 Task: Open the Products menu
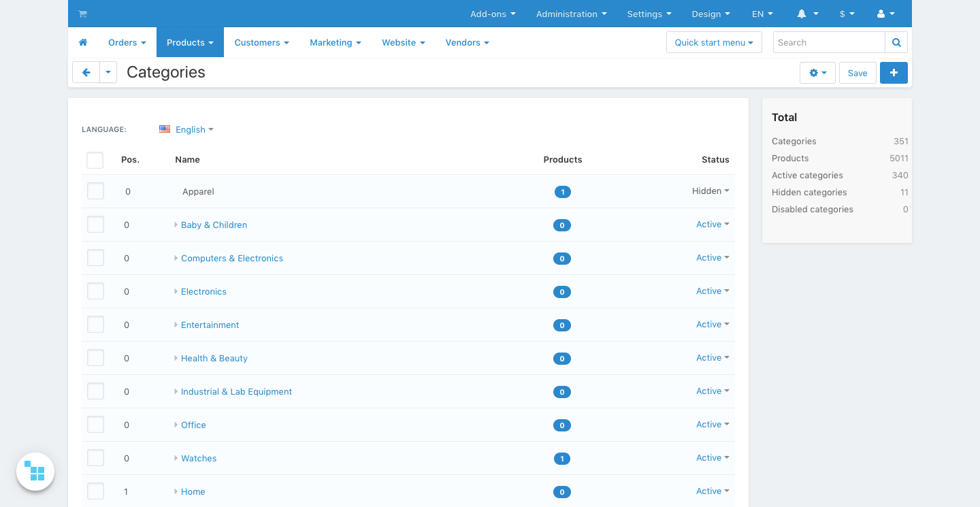click(190, 42)
